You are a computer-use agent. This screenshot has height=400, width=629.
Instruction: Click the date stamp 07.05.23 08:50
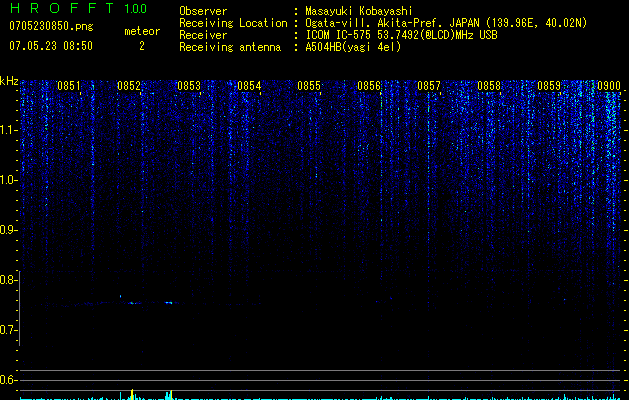pos(51,46)
